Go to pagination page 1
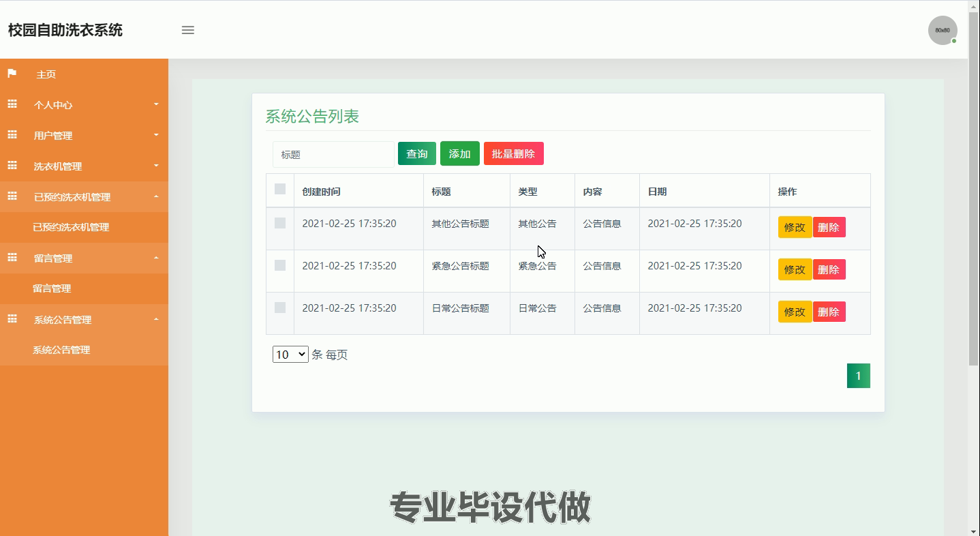The width and height of the screenshot is (980, 536). (859, 376)
